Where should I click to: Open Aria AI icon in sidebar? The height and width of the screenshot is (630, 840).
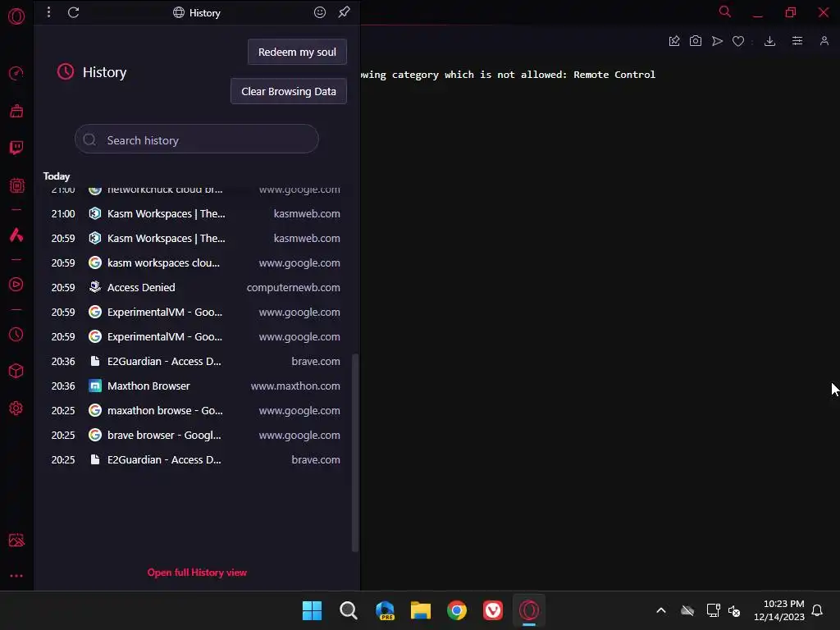(x=16, y=235)
